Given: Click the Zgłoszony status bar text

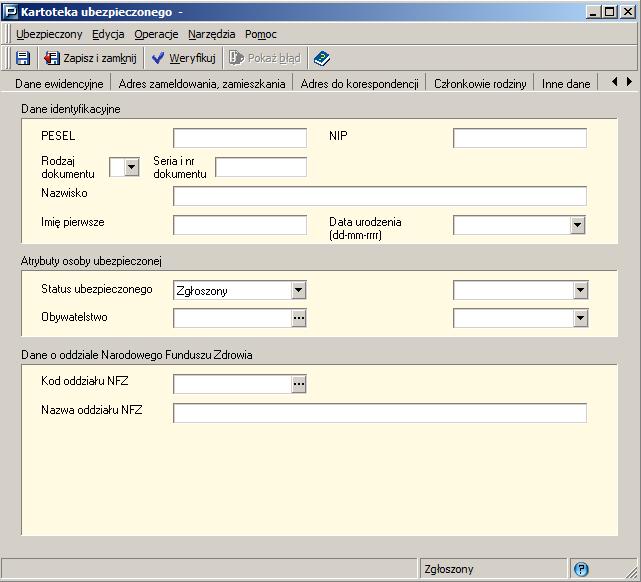Looking at the screenshot, I should pyautogui.click(x=449, y=569).
